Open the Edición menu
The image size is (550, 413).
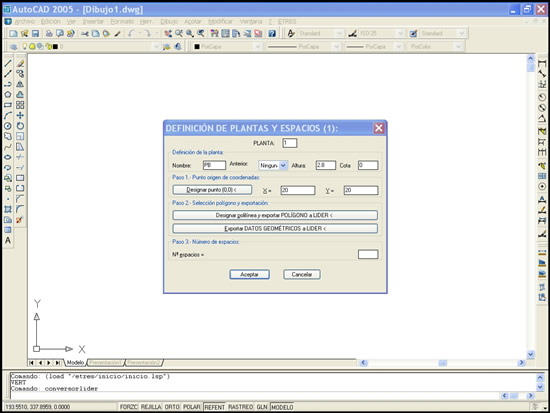pos(51,22)
